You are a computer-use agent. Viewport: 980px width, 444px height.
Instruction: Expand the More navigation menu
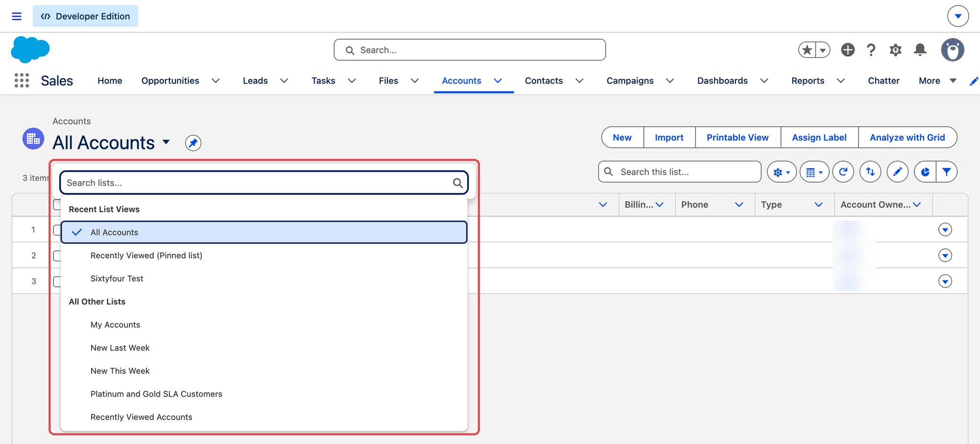coord(937,81)
